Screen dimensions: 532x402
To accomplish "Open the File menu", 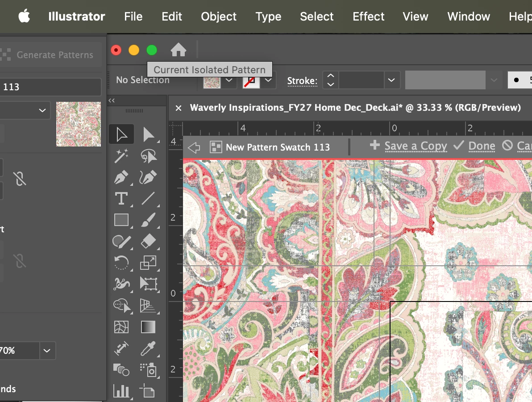I will click(133, 16).
